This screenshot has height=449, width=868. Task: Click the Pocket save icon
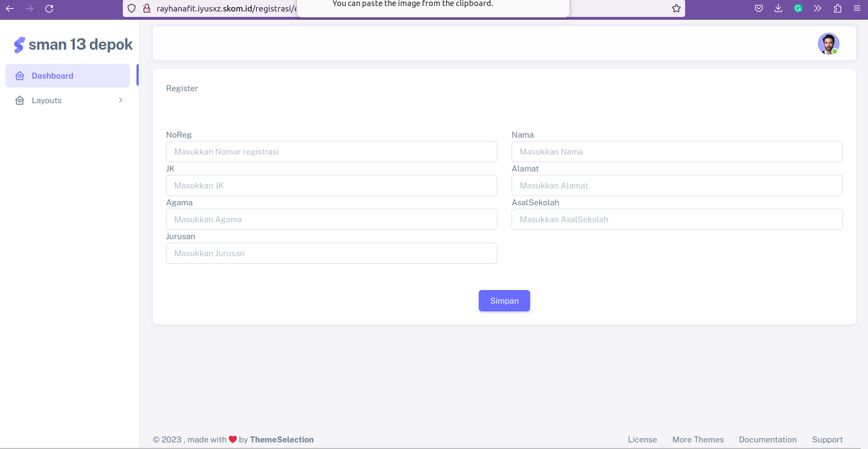(x=758, y=8)
